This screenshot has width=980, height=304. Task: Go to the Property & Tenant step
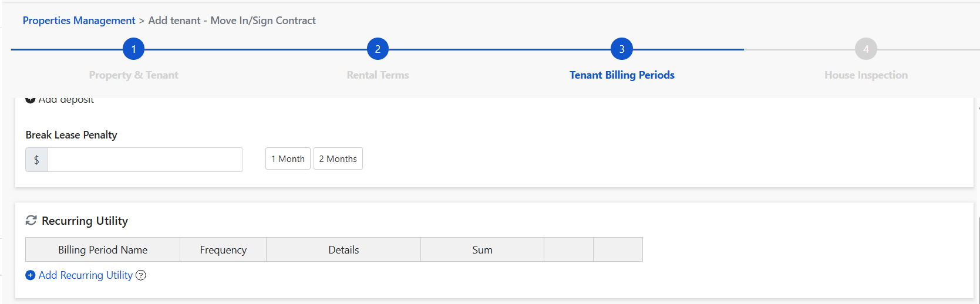pyautogui.click(x=133, y=75)
